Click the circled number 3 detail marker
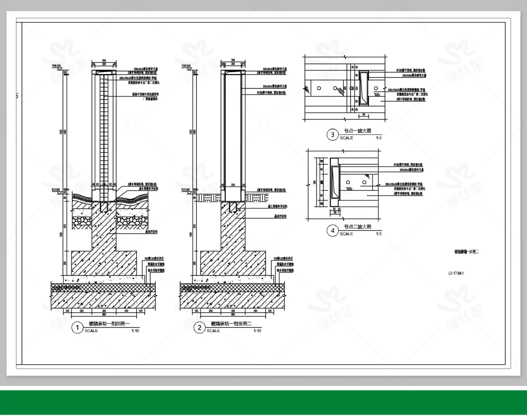This screenshot has width=527, height=420. pyautogui.click(x=332, y=135)
